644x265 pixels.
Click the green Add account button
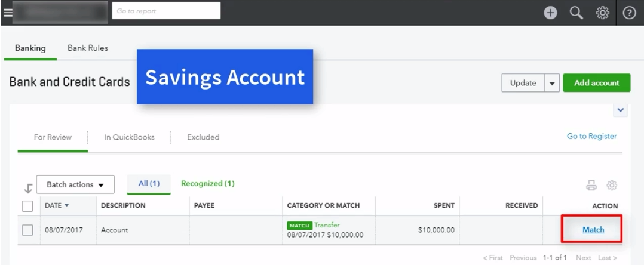596,83
